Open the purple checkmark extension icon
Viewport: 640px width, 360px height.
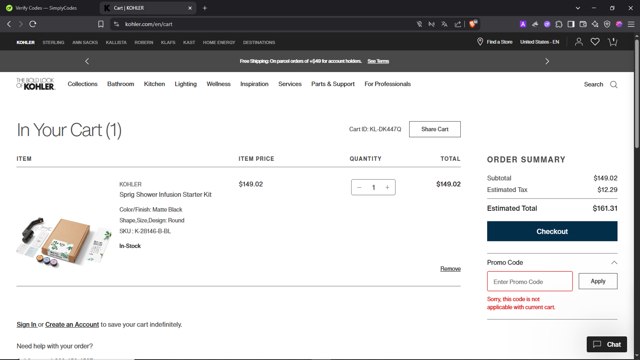[x=547, y=24]
